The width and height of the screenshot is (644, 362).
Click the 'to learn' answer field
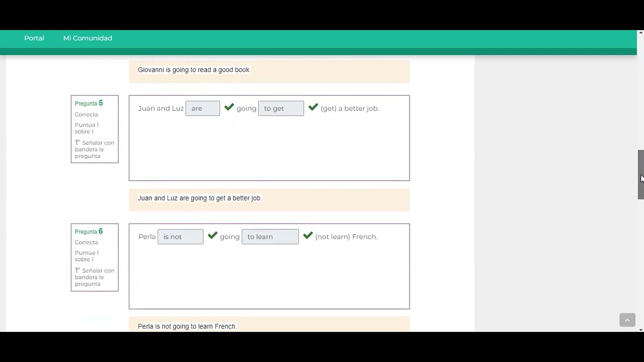coord(270,236)
